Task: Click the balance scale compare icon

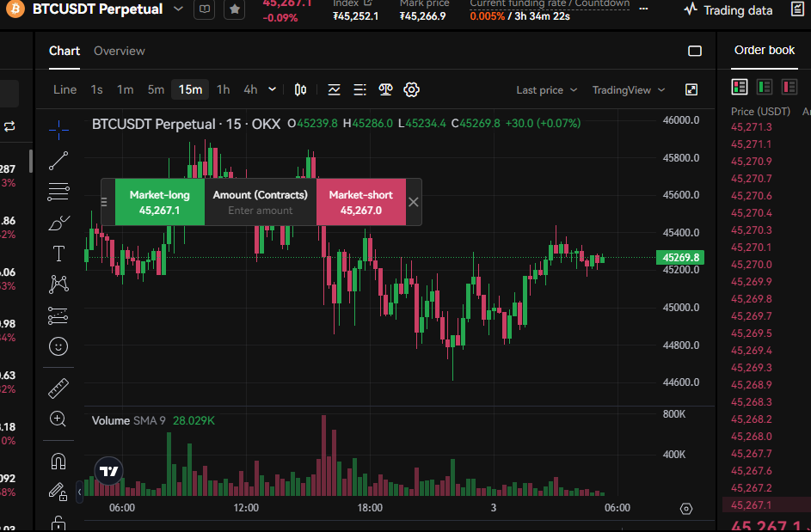Action: click(385, 90)
